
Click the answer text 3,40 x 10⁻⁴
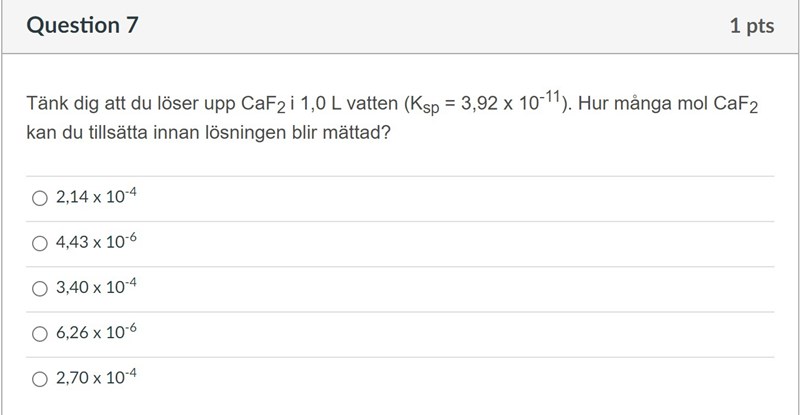click(96, 288)
